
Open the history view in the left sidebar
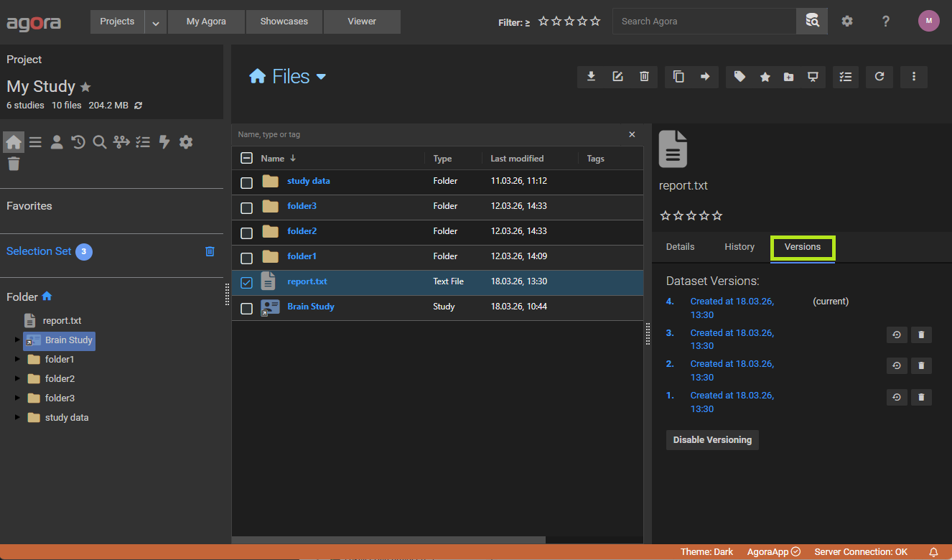click(x=78, y=141)
